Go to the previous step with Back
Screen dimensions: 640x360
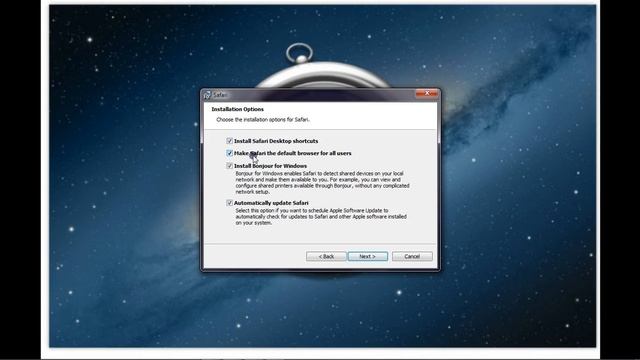[x=326, y=256]
